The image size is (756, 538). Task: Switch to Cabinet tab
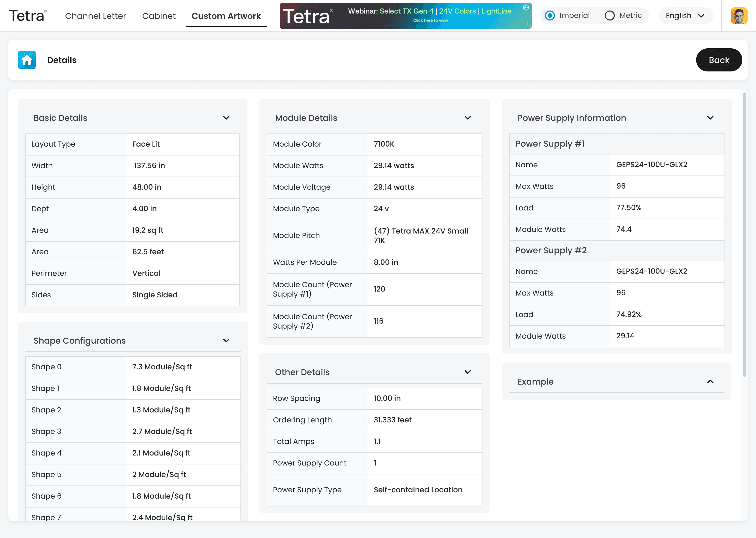pyautogui.click(x=159, y=16)
